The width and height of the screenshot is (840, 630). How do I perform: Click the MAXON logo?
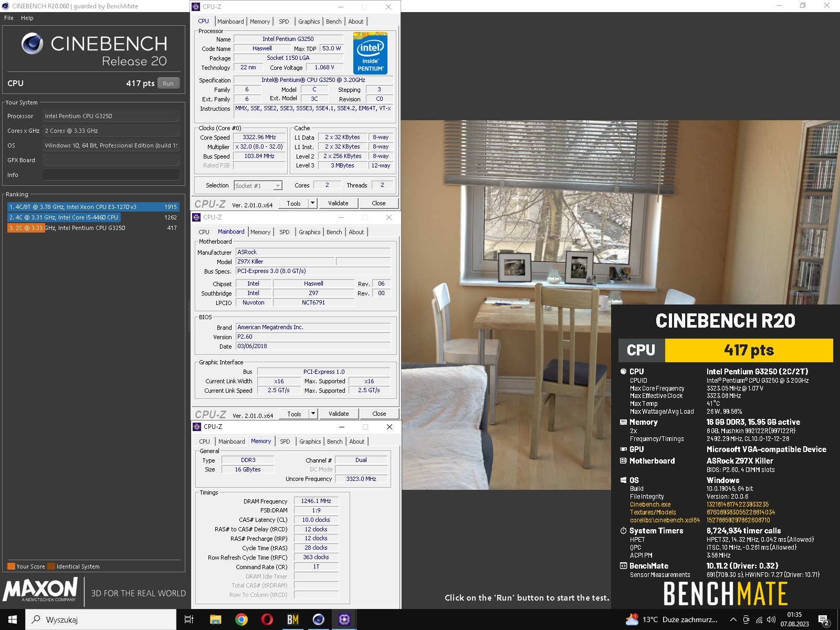tap(40, 590)
